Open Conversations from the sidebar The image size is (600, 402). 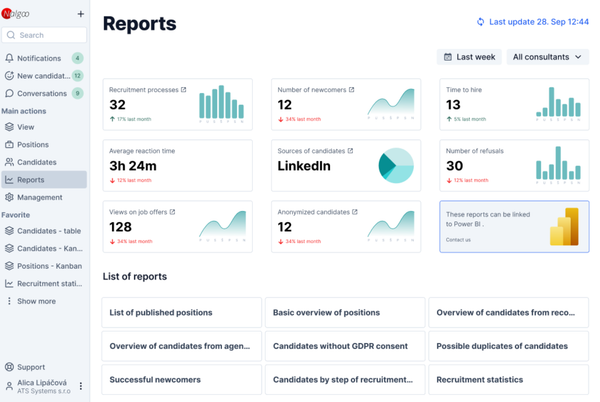point(41,94)
